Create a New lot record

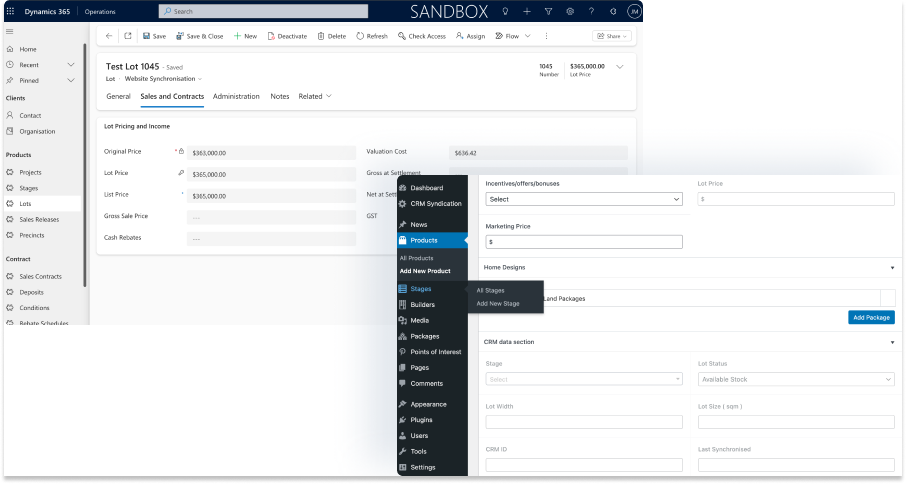click(246, 36)
